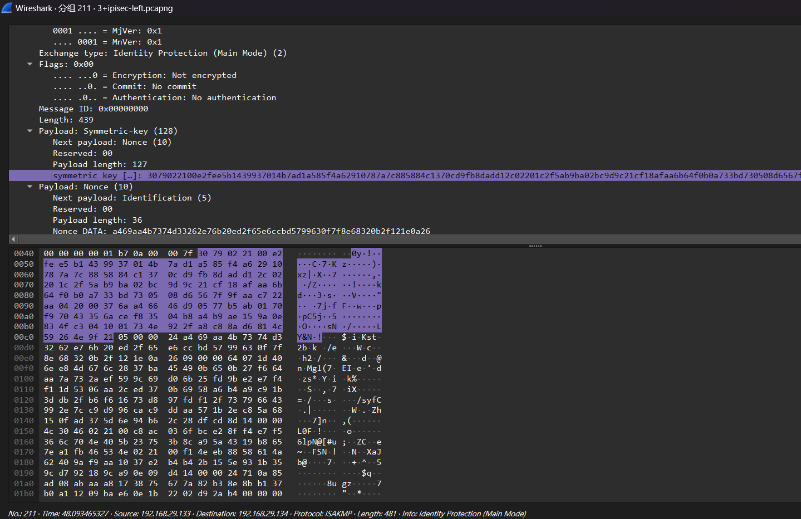Select the Length: 439 row
The height and width of the screenshot is (519, 801).
pos(66,120)
